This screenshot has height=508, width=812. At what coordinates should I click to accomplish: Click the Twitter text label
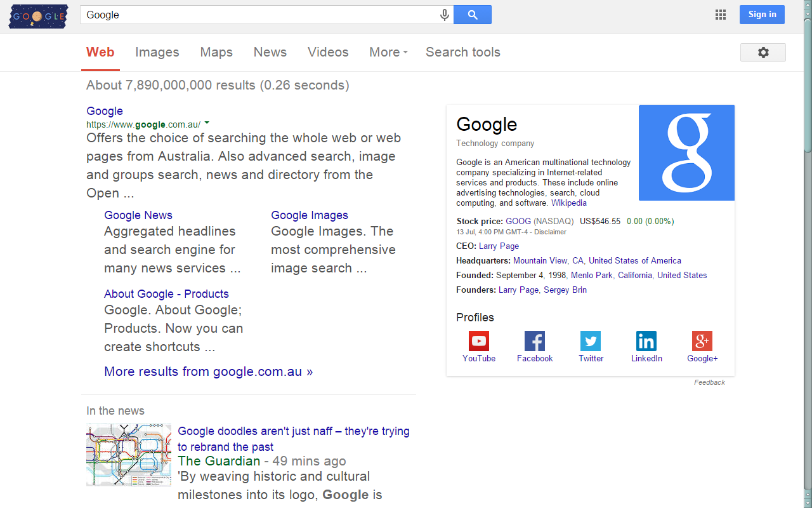tap(591, 358)
